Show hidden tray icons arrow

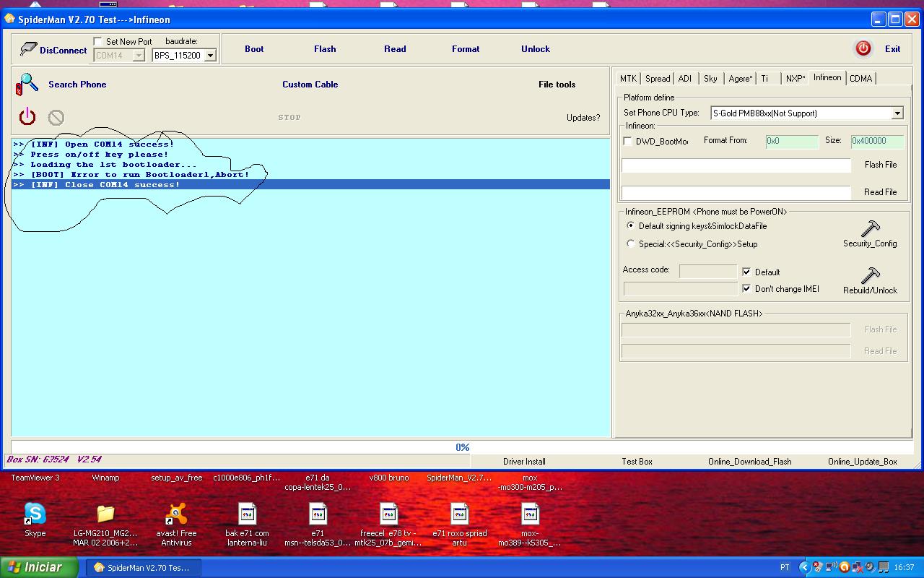tap(804, 567)
